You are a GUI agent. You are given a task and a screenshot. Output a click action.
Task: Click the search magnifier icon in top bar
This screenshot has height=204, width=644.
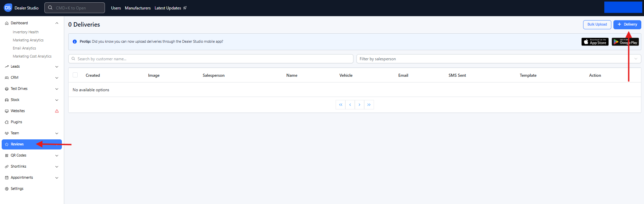(x=50, y=8)
